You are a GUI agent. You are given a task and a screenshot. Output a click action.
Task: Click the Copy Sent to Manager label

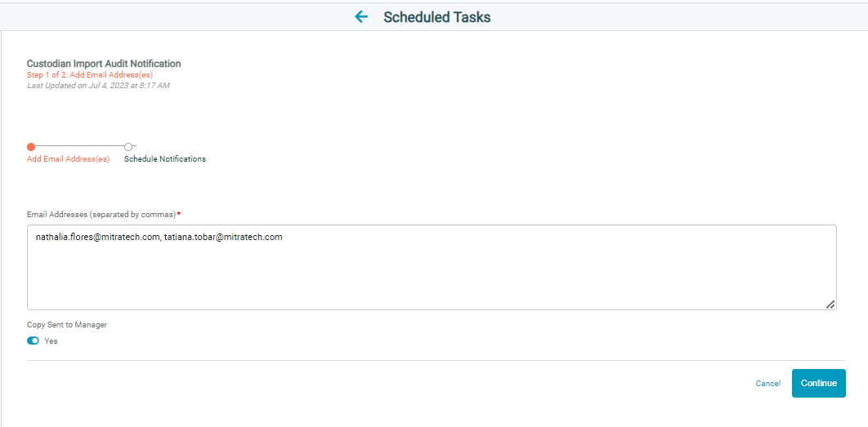pos(67,325)
